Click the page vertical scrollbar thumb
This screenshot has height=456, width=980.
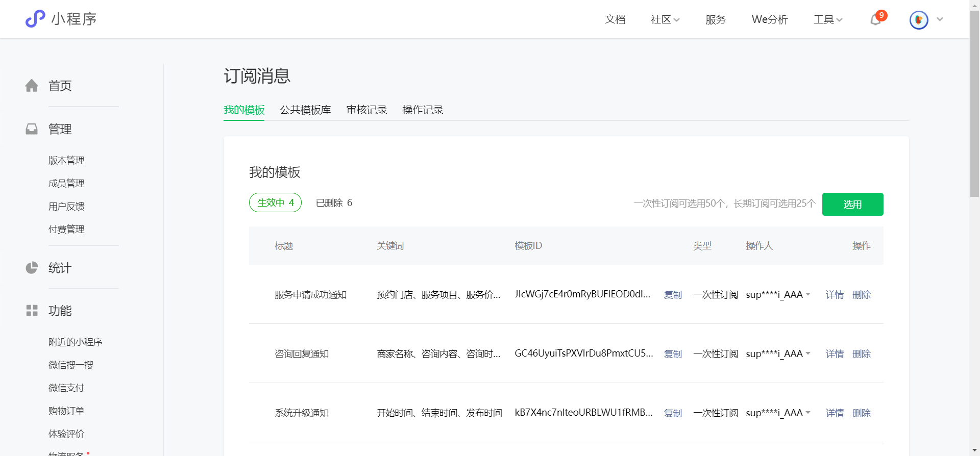click(974, 102)
